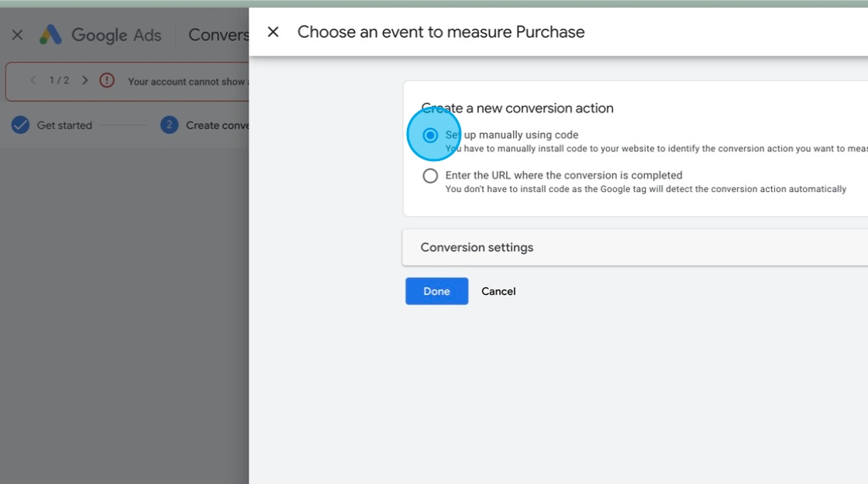Expand the Conversion settings section
Screen dimensions: 868x484
tap(477, 247)
